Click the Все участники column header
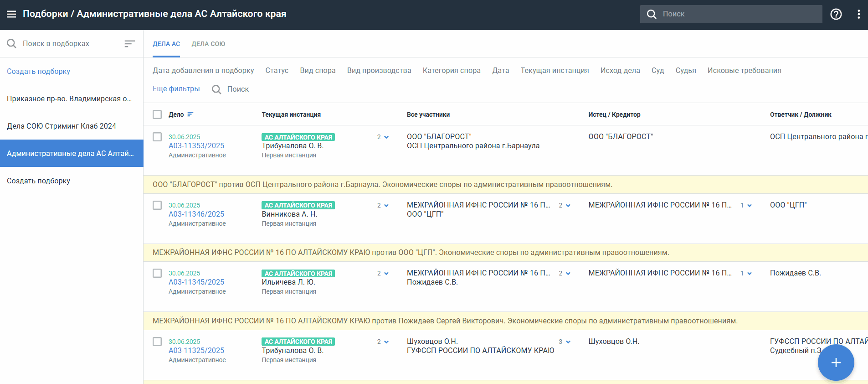 click(428, 114)
